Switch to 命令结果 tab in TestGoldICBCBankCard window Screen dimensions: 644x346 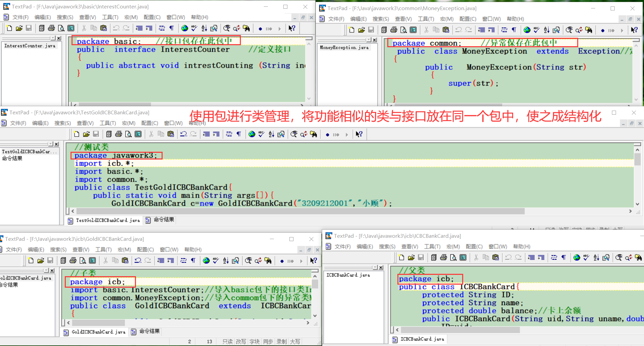160,220
